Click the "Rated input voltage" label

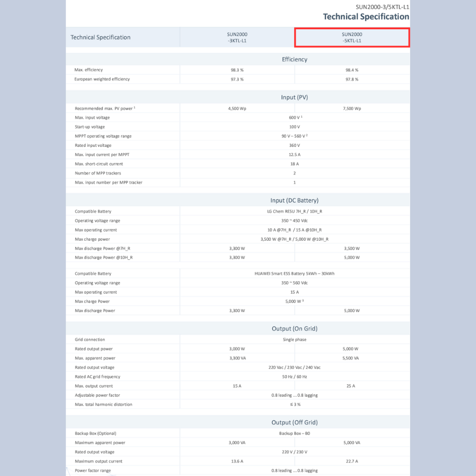(x=93, y=145)
